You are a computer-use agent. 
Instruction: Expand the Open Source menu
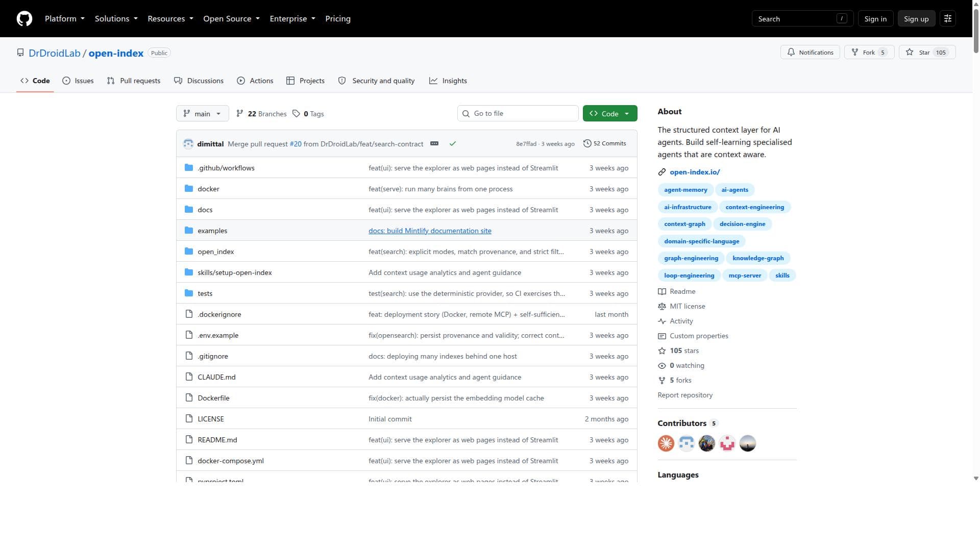[232, 19]
